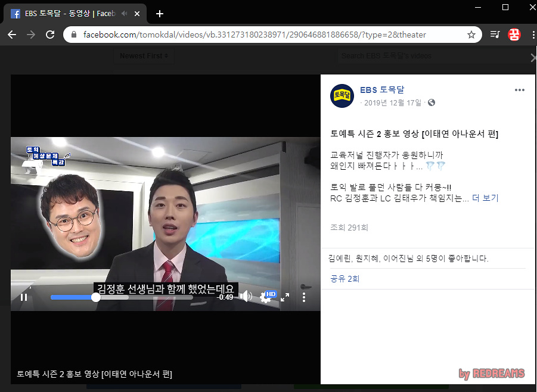
Task: Click the EBS 토목달 page profile logo
Action: [342, 96]
